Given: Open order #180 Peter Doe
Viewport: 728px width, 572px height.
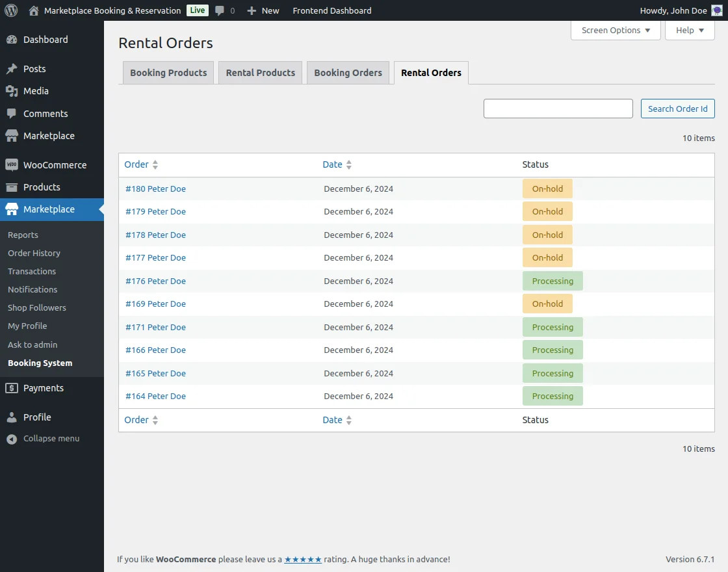Looking at the screenshot, I should point(155,189).
